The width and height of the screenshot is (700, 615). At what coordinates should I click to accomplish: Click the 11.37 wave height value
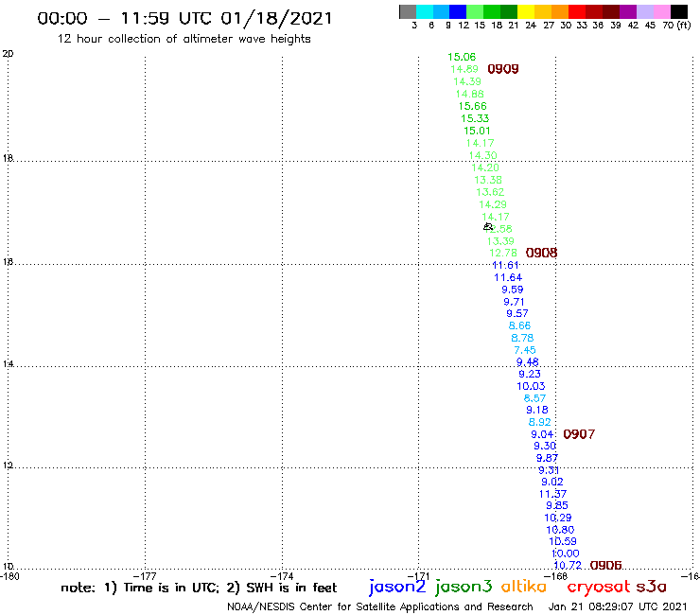pyautogui.click(x=552, y=494)
